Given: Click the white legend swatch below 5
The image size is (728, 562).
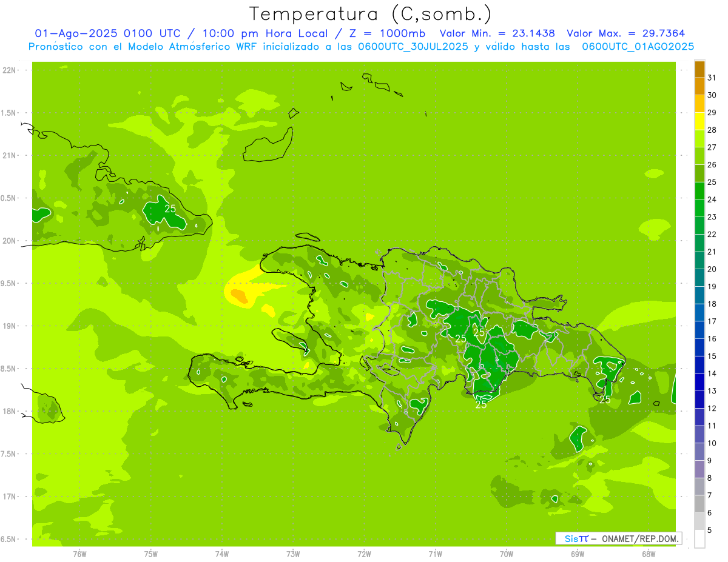Looking at the screenshot, I should point(699,539).
